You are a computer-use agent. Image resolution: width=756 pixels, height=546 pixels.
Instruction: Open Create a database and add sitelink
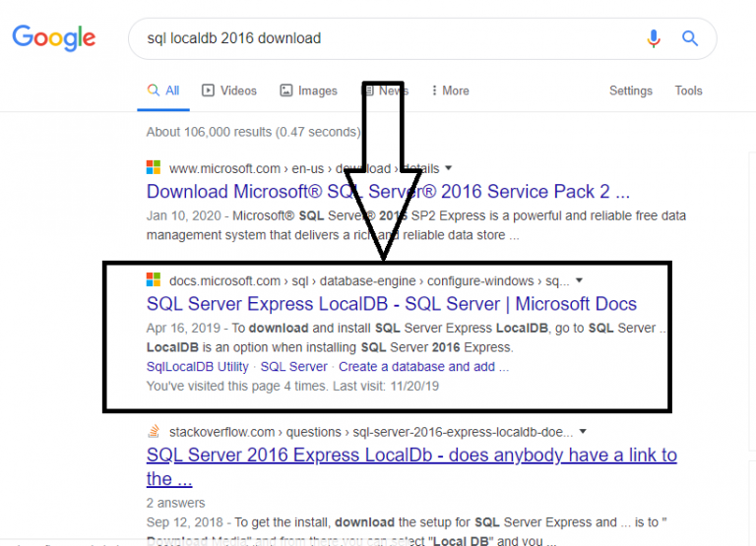[424, 367]
